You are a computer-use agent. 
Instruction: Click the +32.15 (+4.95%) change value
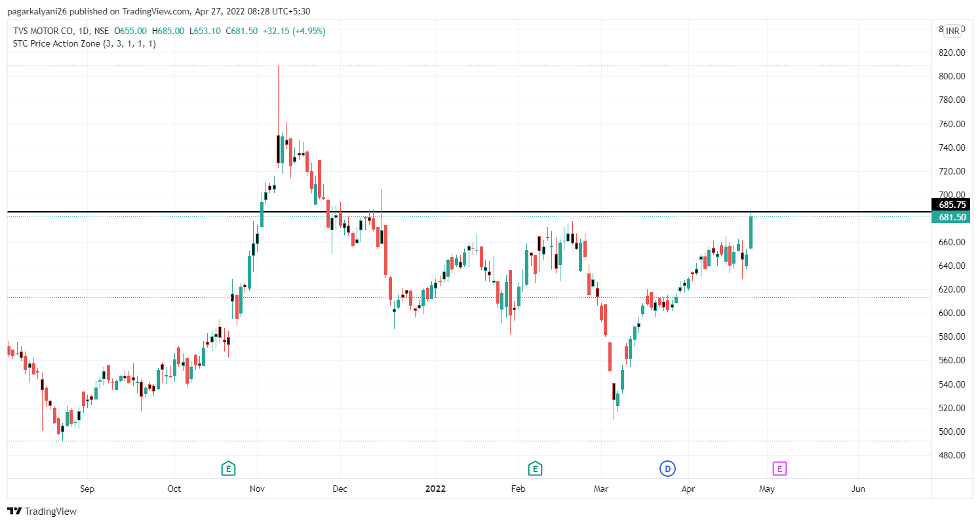(x=294, y=31)
